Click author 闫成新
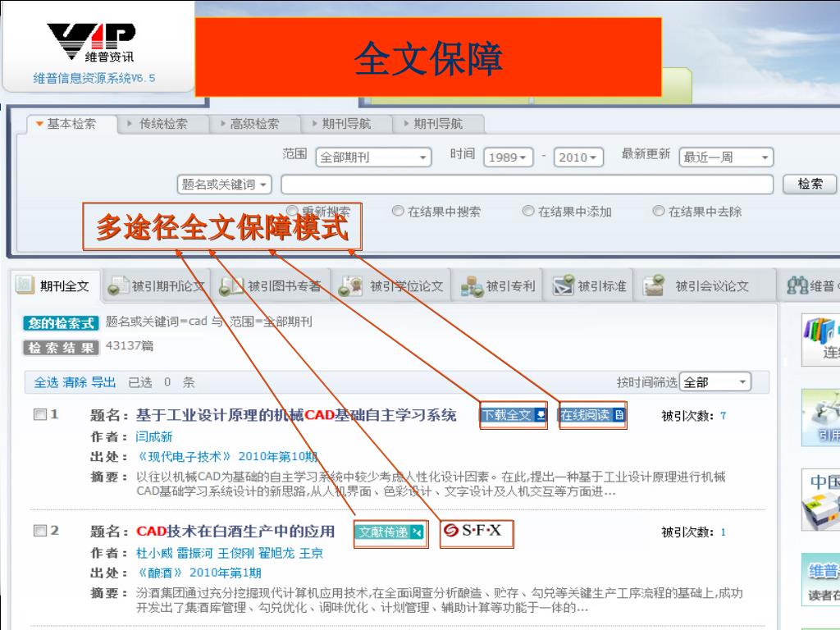This screenshot has width=840, height=630. [x=154, y=436]
